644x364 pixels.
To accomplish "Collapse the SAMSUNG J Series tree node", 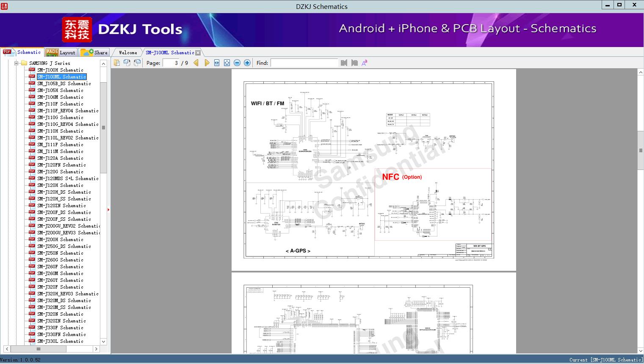I will pyautogui.click(x=16, y=63).
